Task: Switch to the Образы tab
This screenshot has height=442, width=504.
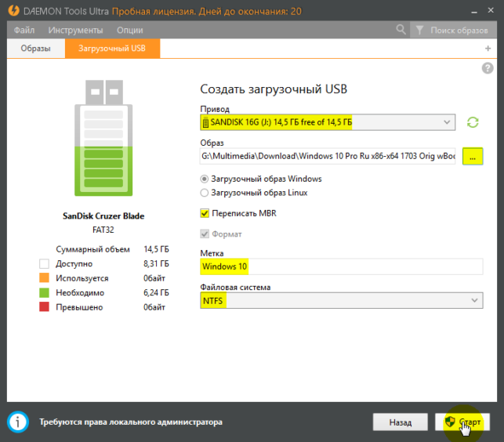Action: tap(36, 49)
